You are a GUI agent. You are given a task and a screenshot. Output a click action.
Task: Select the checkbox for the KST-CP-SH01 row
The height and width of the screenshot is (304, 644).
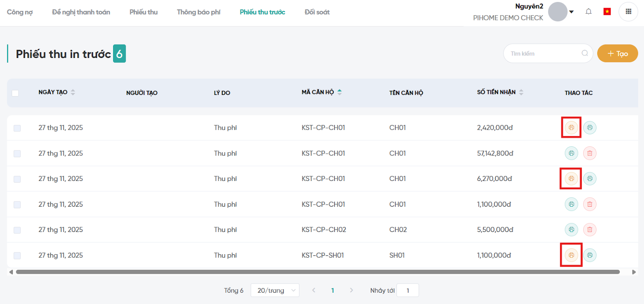click(x=17, y=255)
